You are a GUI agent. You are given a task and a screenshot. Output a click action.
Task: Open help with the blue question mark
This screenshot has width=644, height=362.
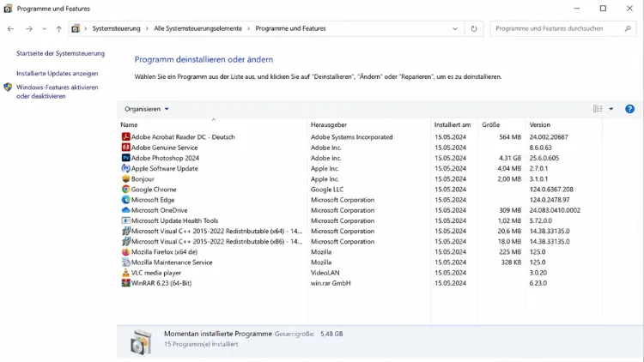[629, 109]
